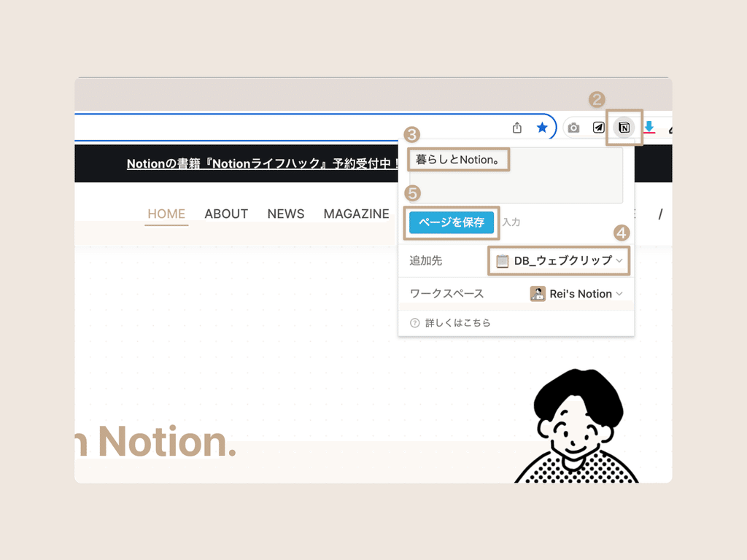Click the question mark help icon

point(415,323)
